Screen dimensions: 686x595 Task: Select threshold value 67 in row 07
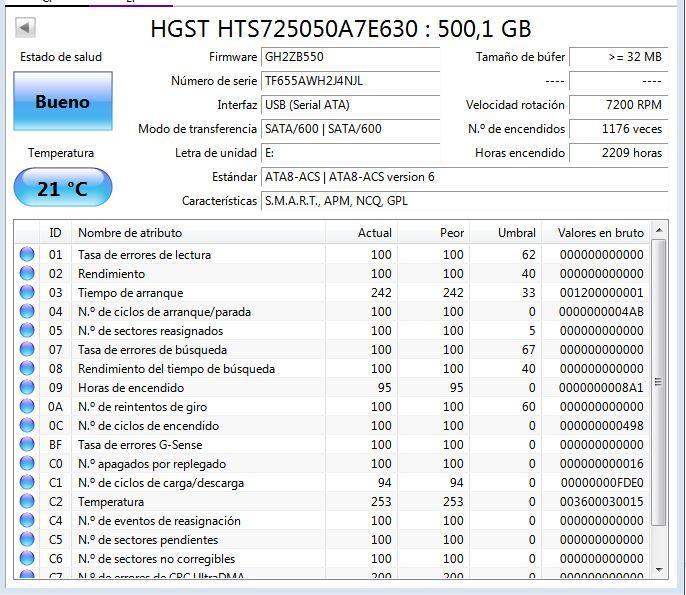pyautogui.click(x=528, y=350)
